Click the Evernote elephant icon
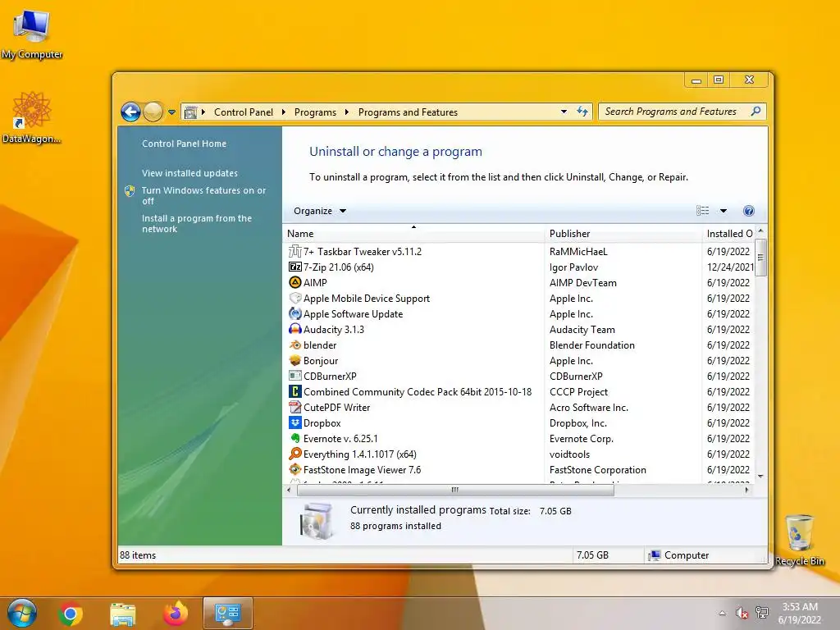The width and height of the screenshot is (840, 630). tap(295, 438)
